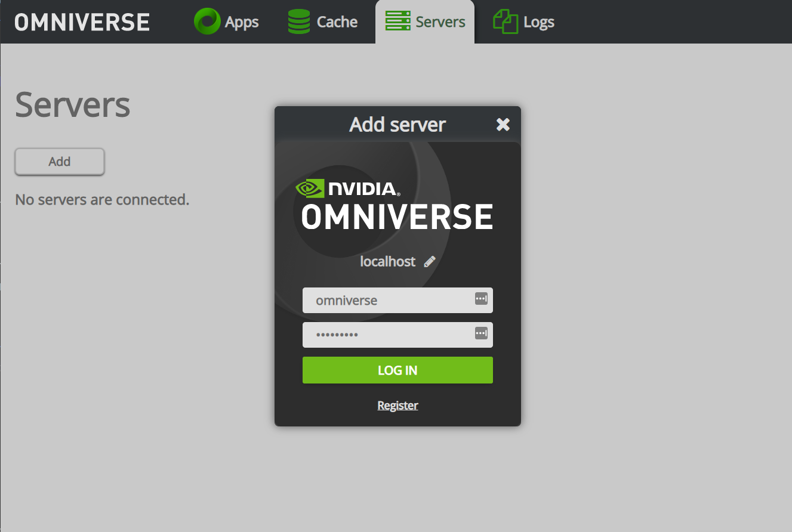Edit the localhost server address with pencil icon
The width and height of the screenshot is (792, 532).
(430, 261)
